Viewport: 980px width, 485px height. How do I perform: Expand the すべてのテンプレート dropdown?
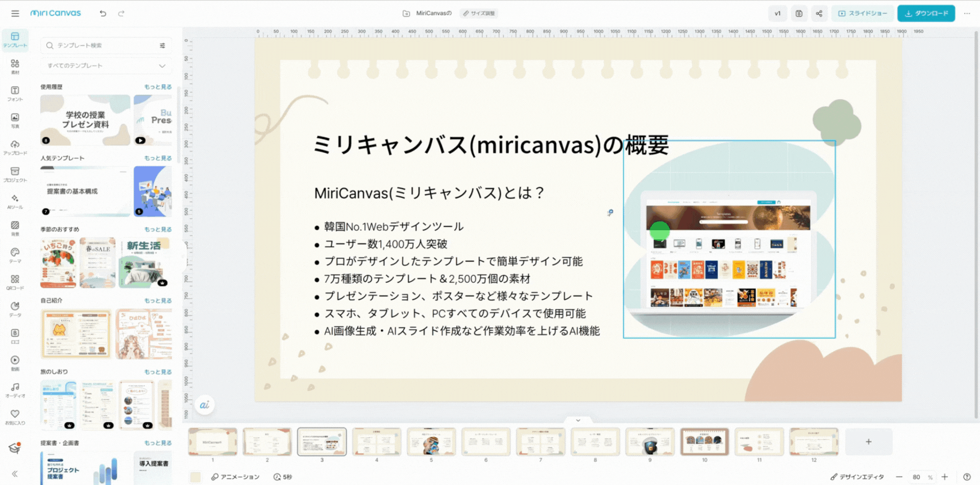click(x=106, y=66)
